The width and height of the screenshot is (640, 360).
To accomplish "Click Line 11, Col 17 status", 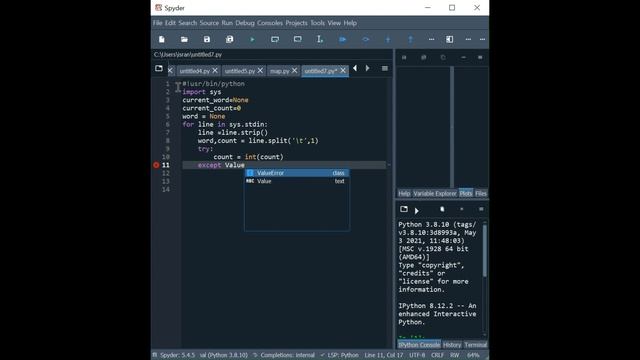I will pos(384,355).
